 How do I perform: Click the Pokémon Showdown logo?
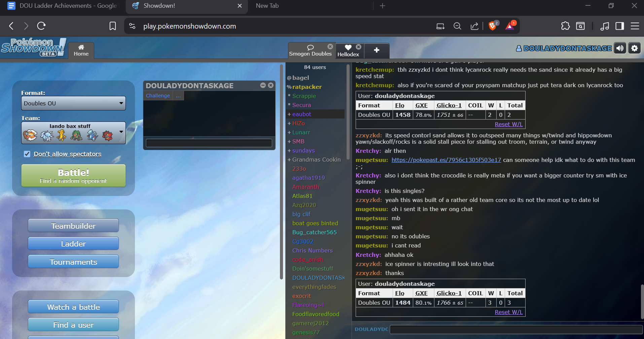coord(33,47)
